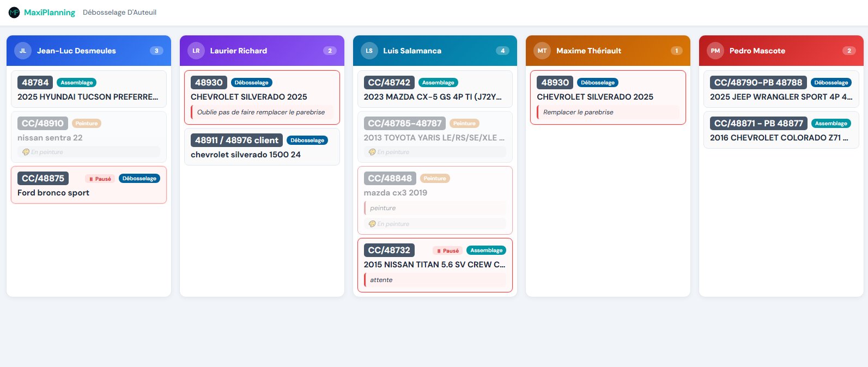Open job 48930 badge in Maxime Thériault column
Viewport: 868px width, 367px height.
click(555, 82)
